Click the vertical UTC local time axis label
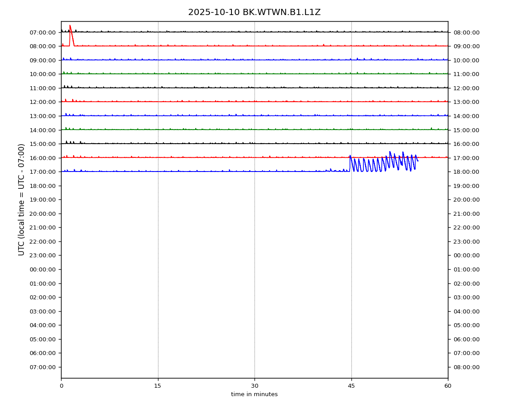 pyautogui.click(x=22, y=199)
